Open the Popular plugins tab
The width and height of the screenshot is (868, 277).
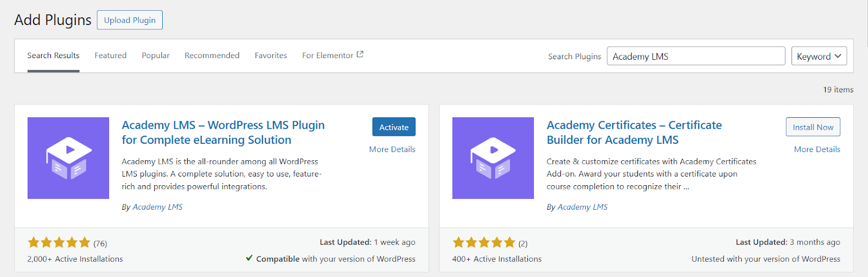(156, 55)
